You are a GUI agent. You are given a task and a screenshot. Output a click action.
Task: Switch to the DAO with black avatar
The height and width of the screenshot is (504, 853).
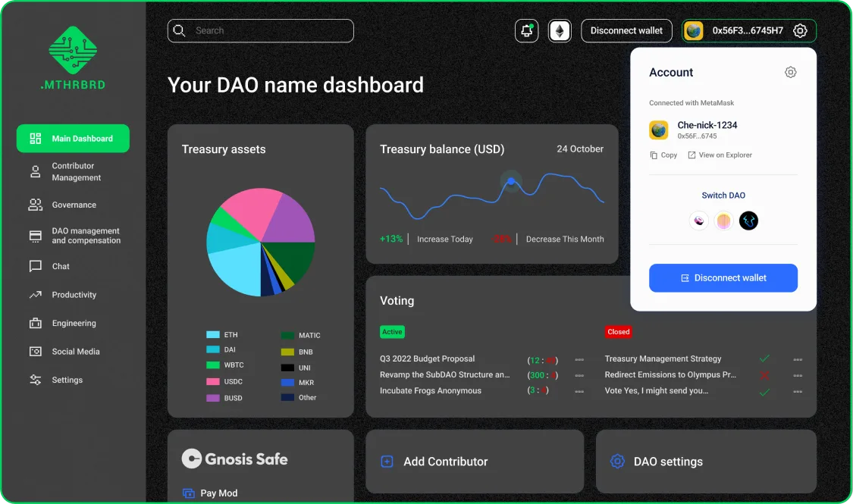coord(748,221)
